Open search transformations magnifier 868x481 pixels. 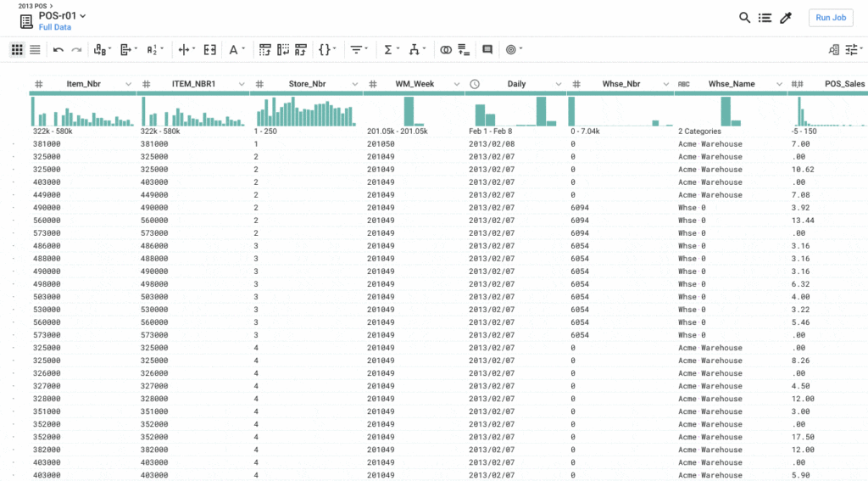744,18
